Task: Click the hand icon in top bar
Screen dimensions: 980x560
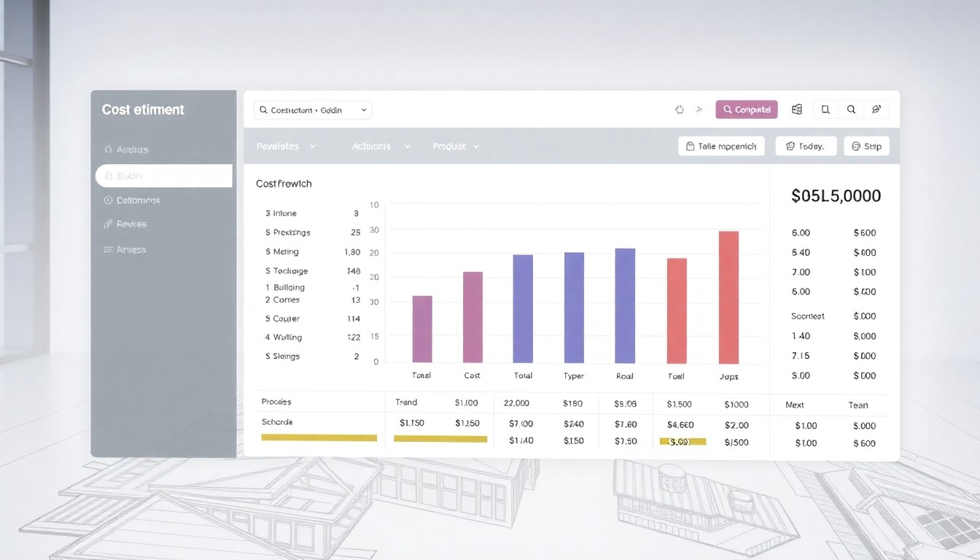Action: (680, 109)
